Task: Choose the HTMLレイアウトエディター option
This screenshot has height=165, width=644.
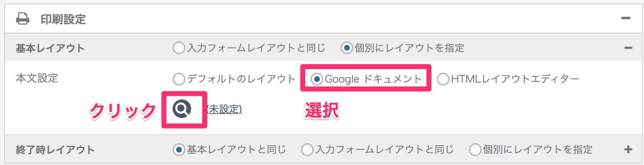Action: pyautogui.click(x=443, y=79)
